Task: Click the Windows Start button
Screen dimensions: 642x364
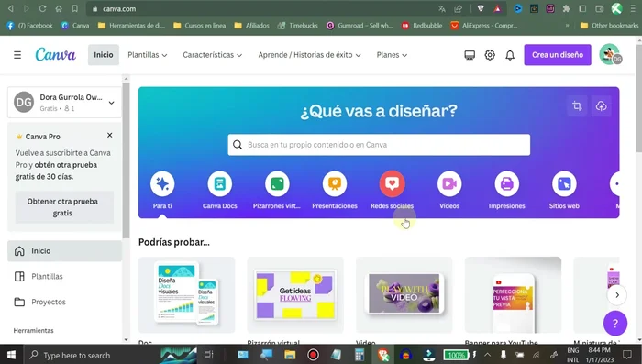Action: click(x=11, y=355)
